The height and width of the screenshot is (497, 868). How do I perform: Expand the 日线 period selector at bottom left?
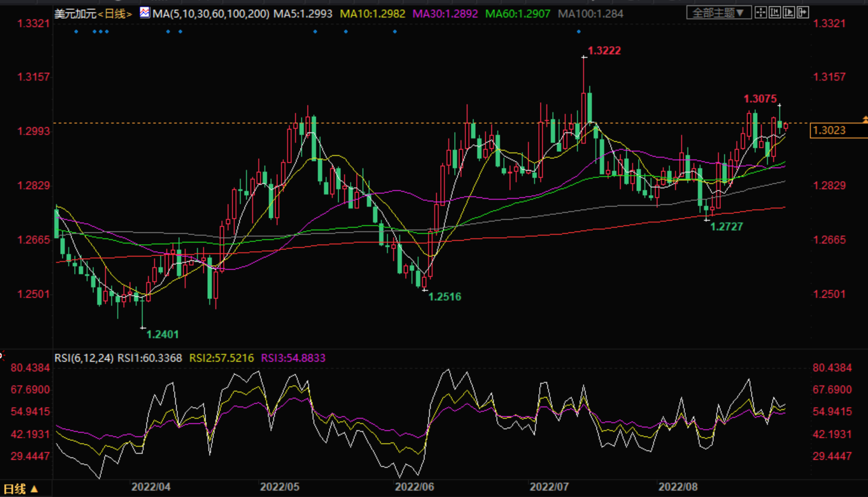[21, 489]
